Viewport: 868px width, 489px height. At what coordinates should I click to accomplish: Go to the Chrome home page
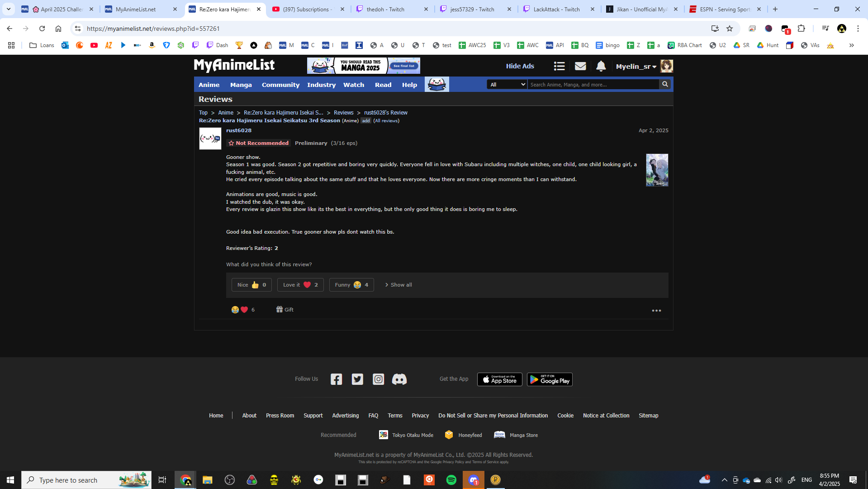(58, 29)
